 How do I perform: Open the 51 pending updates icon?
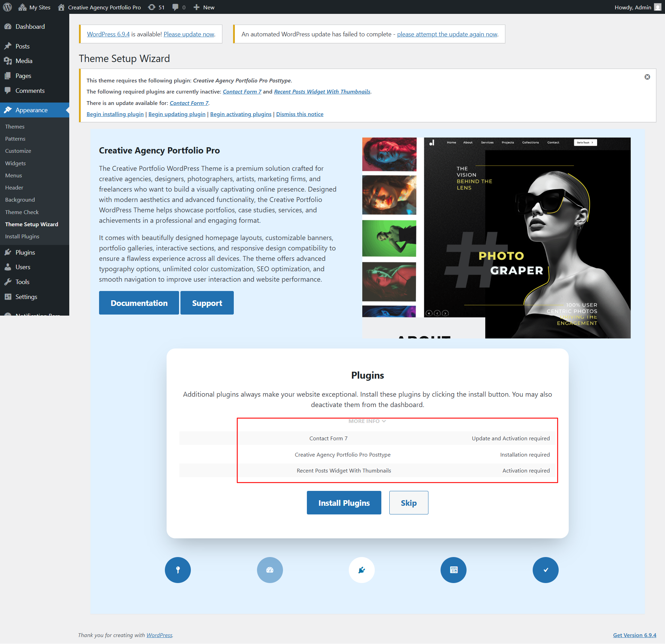coord(156,7)
